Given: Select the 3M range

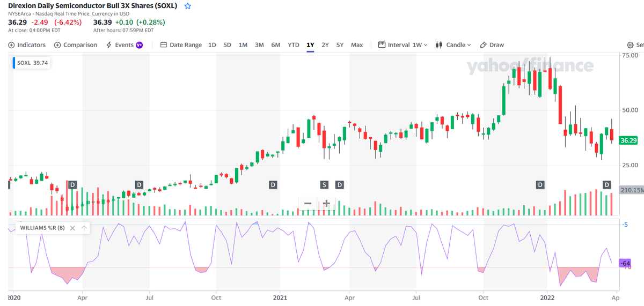Looking at the screenshot, I should 259,45.
